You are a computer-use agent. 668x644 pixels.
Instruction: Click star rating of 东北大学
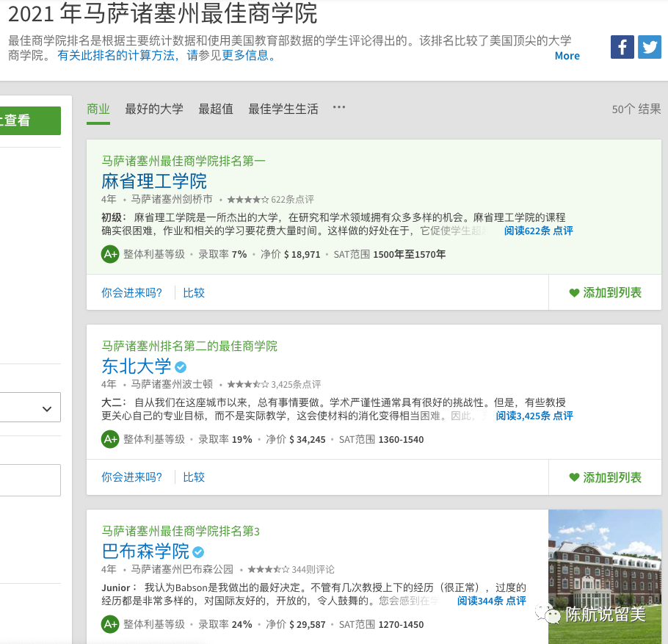click(x=248, y=385)
